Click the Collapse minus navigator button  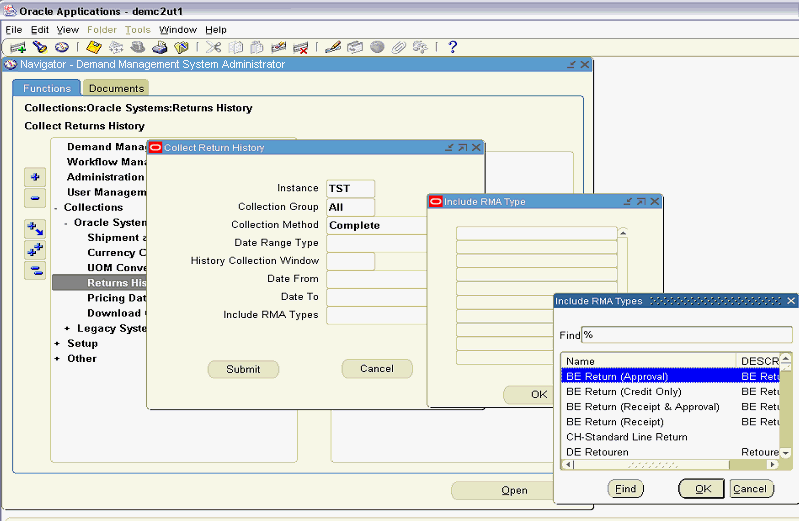(x=35, y=197)
